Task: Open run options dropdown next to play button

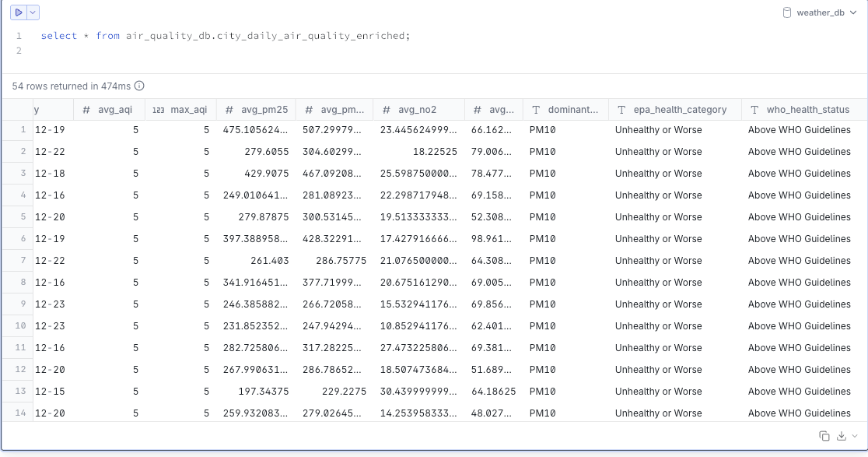Action: tap(33, 12)
